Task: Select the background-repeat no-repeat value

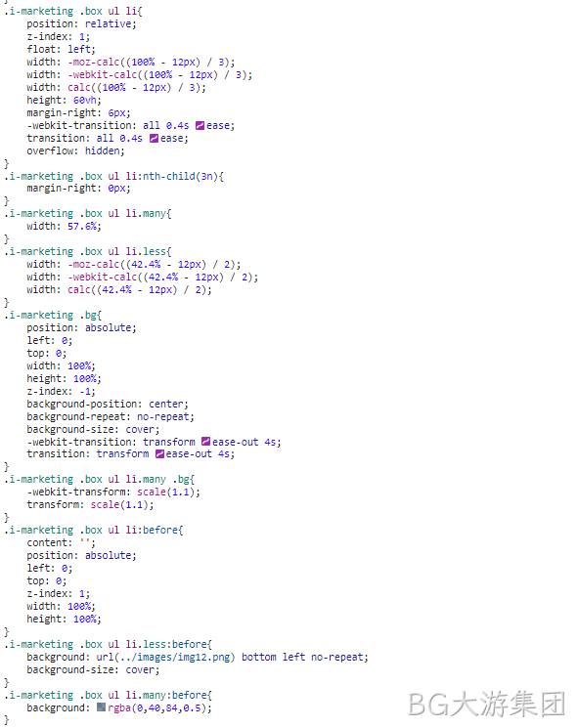Action: (162, 416)
